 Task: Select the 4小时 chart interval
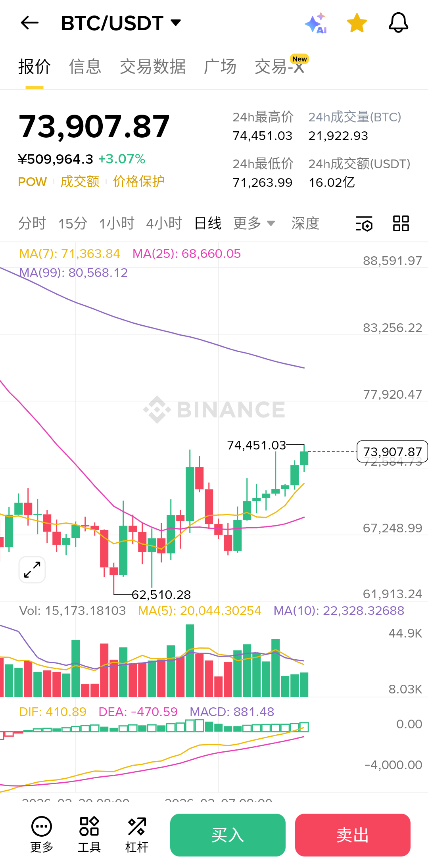pos(164,223)
